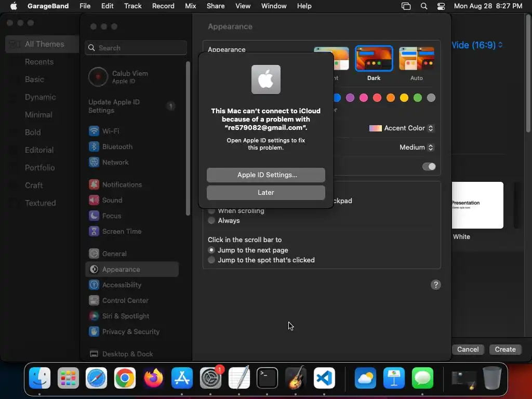This screenshot has width=532, height=399.
Task: Open Wide (16:9) aspect ratio dropdown
Action: [x=477, y=45]
